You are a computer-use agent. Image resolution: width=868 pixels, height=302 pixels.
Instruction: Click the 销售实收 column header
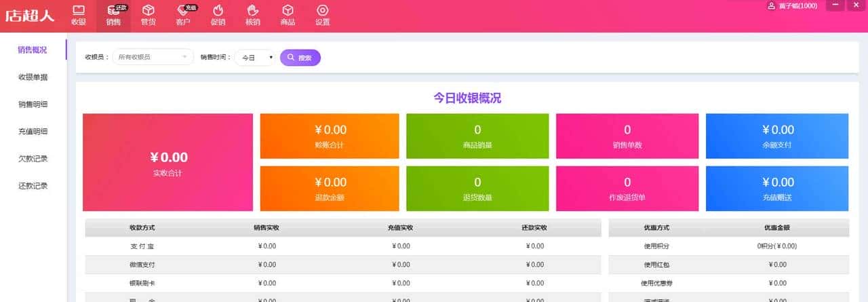[267, 227]
